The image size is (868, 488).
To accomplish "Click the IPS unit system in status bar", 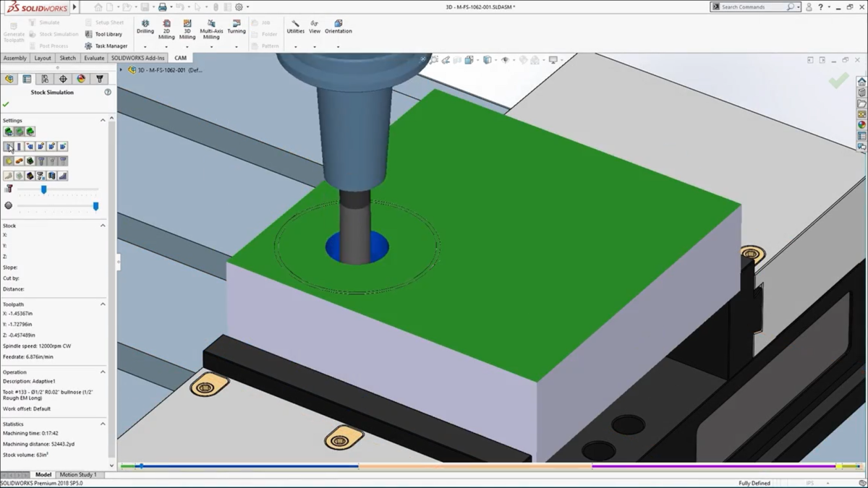I will 810,483.
